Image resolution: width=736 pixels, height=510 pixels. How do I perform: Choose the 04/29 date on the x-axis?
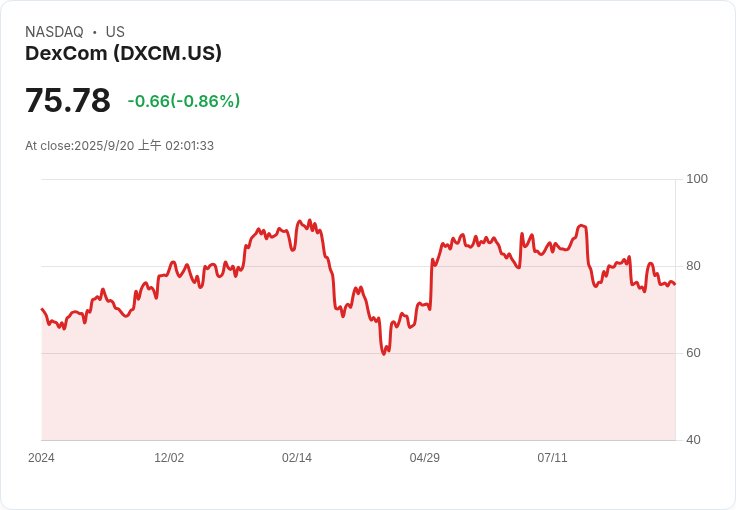coord(425,458)
